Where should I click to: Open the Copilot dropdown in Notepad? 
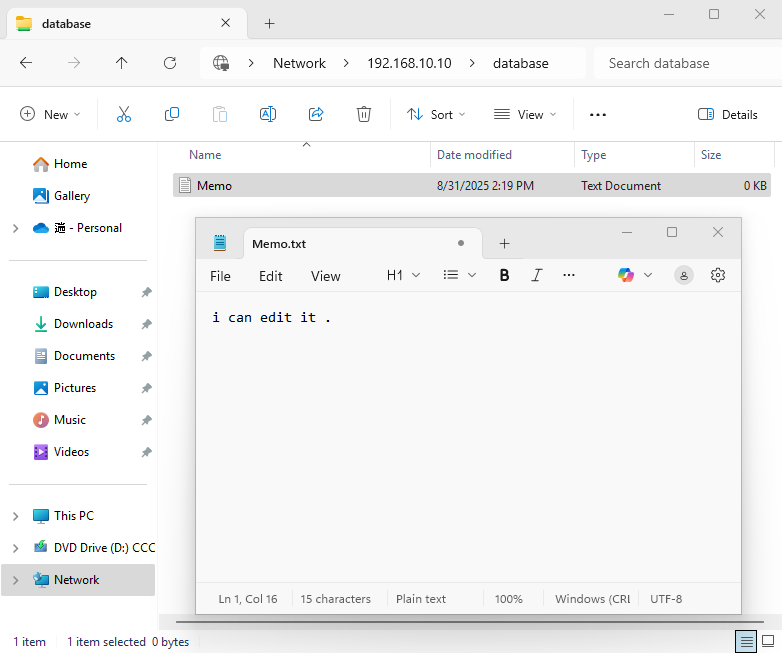pos(635,275)
